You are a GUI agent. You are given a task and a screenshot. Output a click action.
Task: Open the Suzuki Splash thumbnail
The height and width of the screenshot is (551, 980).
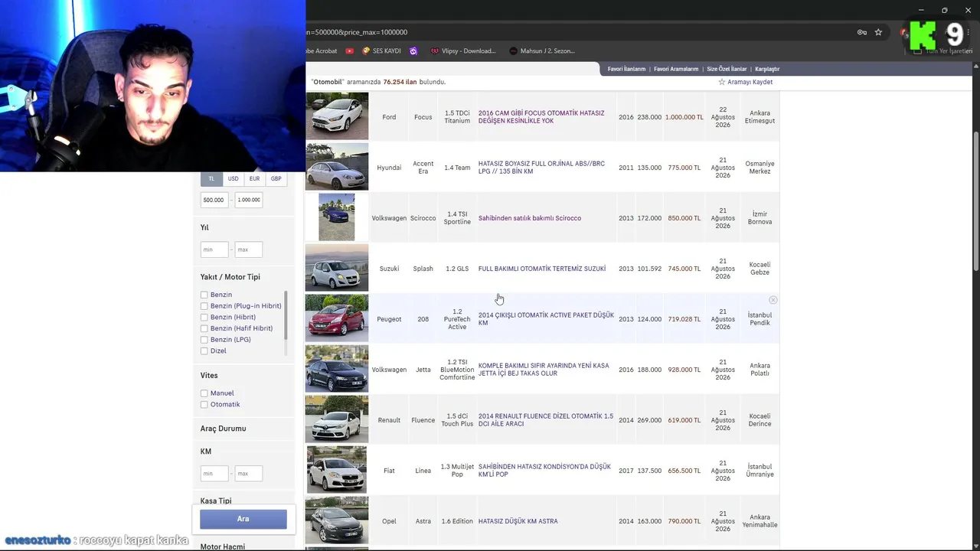[337, 268]
